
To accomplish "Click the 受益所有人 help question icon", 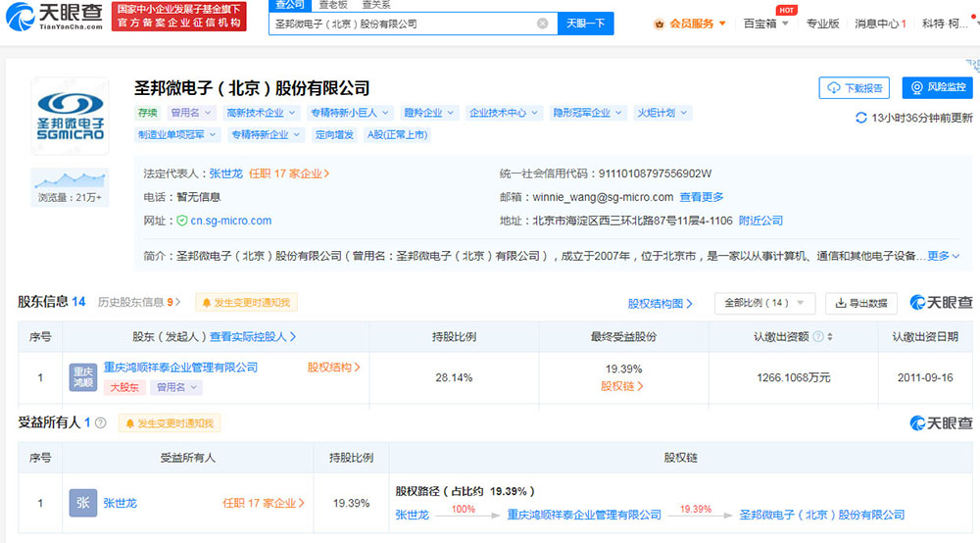I will [101, 423].
